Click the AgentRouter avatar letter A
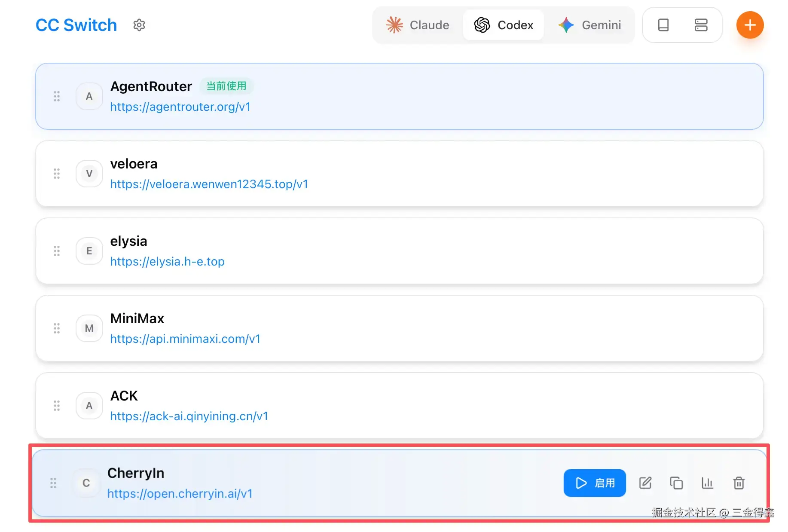The width and height of the screenshot is (788, 532). point(89,96)
